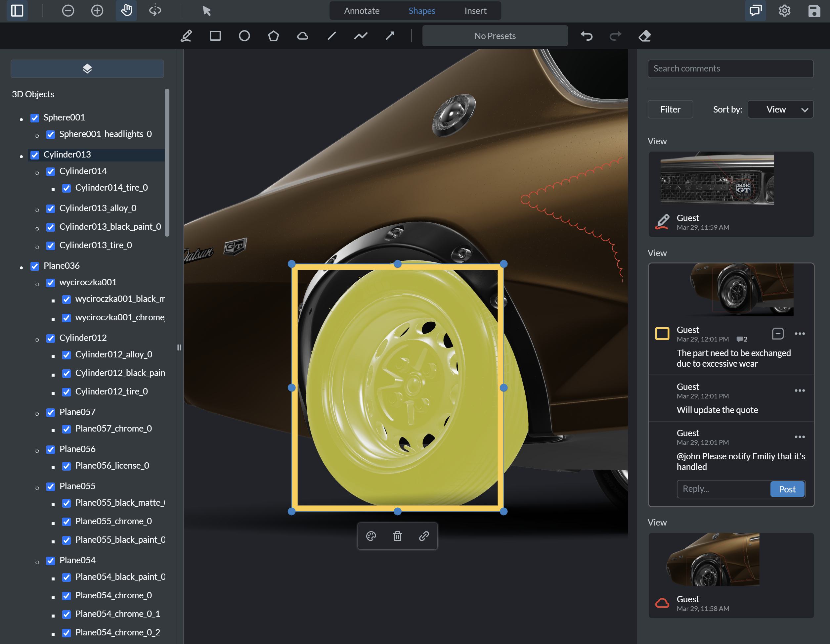The height and width of the screenshot is (644, 830).
Task: Select the freehand pen drawing tool
Action: pyautogui.click(x=186, y=36)
